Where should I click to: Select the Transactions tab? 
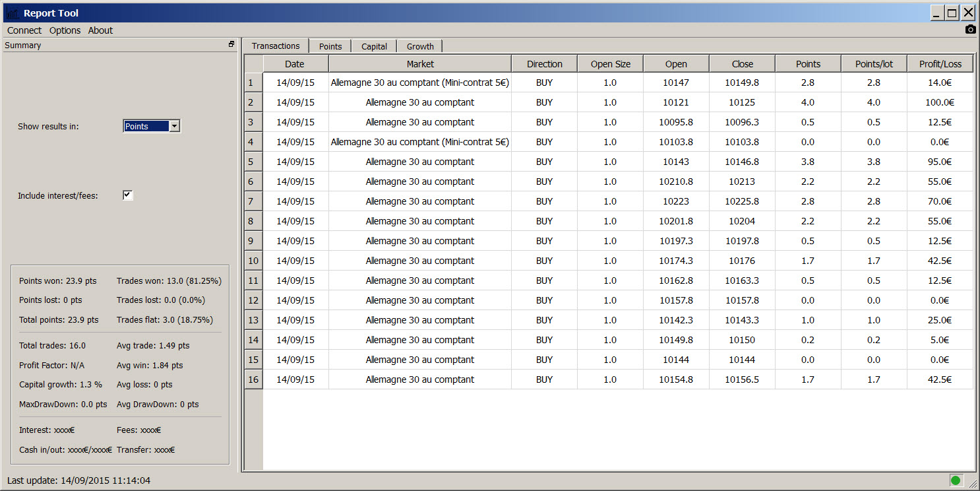pyautogui.click(x=276, y=46)
